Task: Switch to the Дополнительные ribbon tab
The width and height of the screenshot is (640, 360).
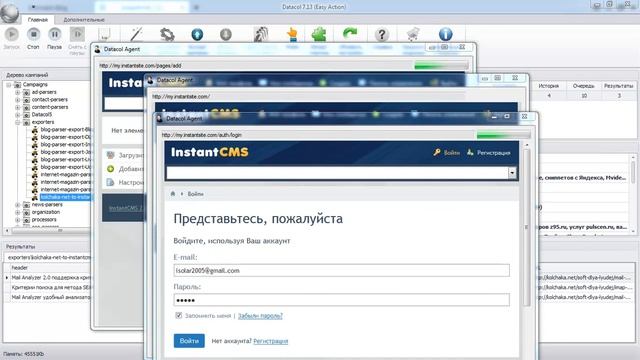Action: click(x=84, y=20)
